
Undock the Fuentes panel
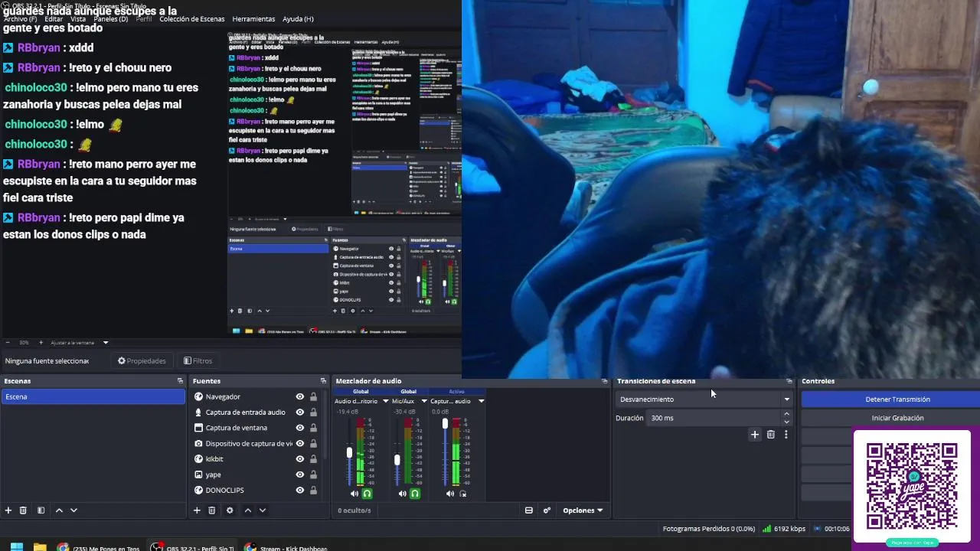point(323,381)
